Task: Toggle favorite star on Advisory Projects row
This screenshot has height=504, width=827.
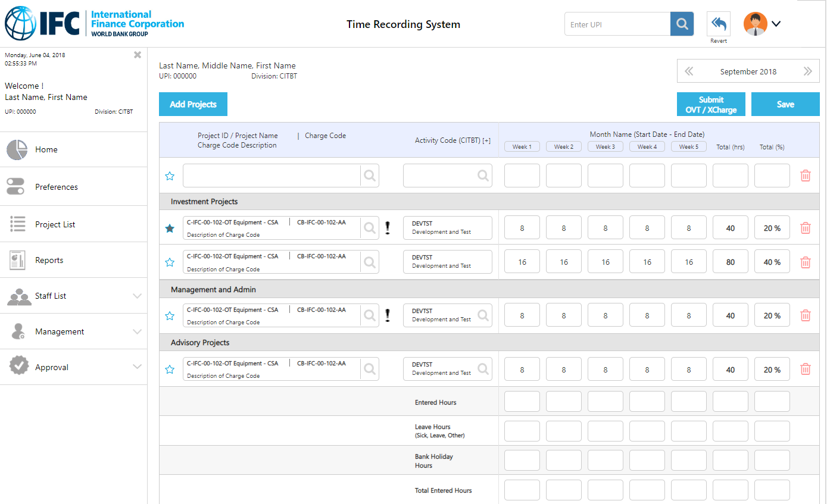Action: pyautogui.click(x=170, y=370)
